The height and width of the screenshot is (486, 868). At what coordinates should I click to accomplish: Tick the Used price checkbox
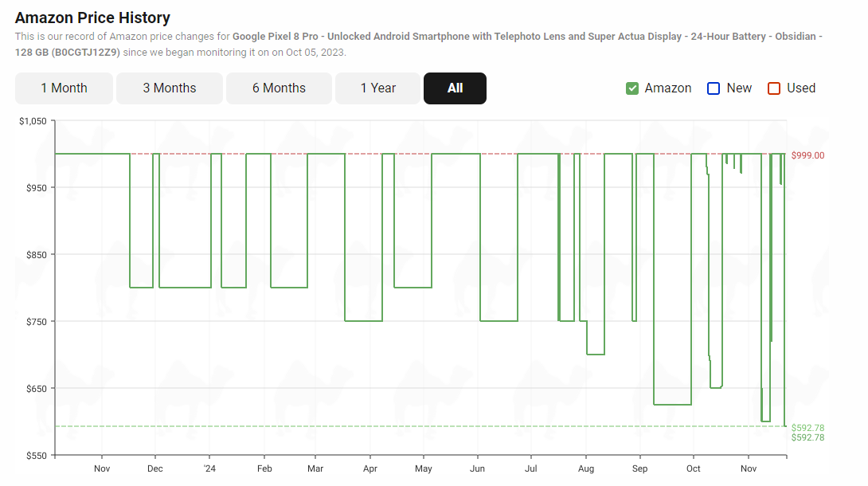click(774, 88)
